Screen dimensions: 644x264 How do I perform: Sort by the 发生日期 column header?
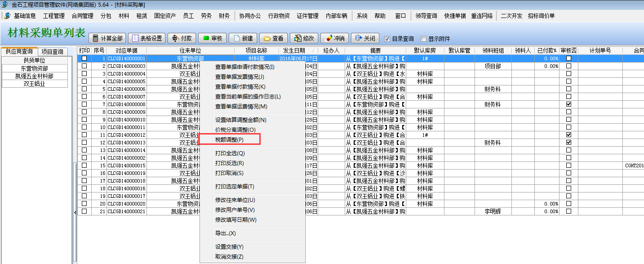tap(292, 50)
